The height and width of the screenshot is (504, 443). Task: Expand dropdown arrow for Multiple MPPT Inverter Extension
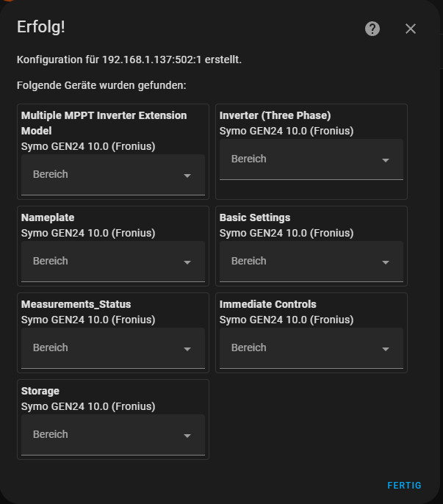[187, 176]
